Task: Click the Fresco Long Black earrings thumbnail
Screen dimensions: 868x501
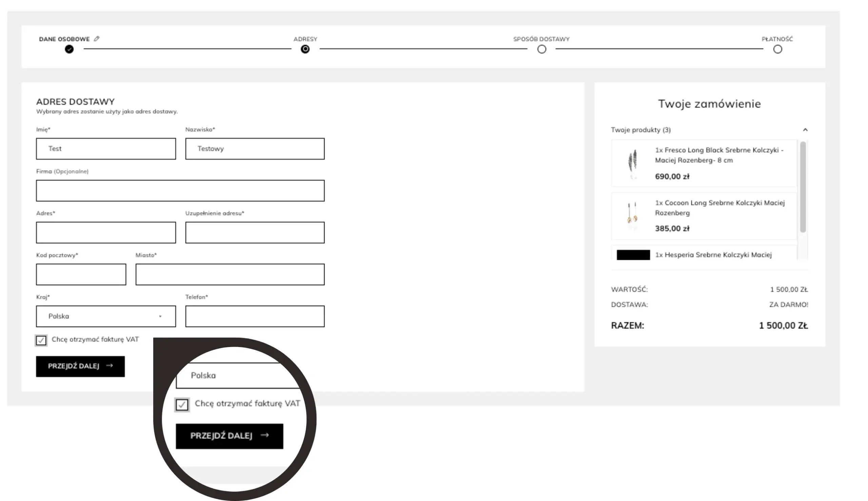Action: pyautogui.click(x=632, y=163)
